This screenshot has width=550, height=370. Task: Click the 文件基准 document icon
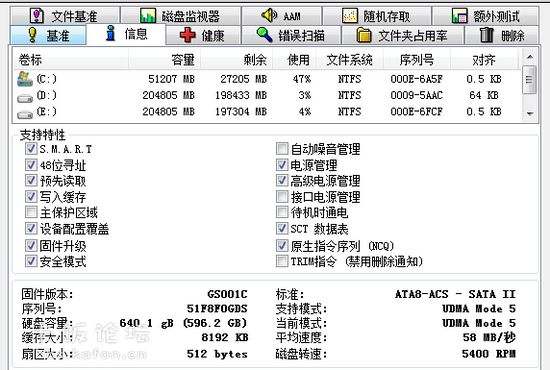coord(37,15)
